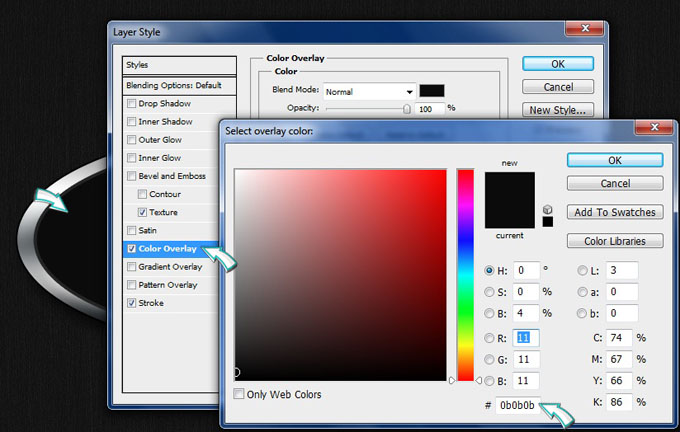Viewport: 680px width, 432px height.
Task: Toggle the Only Web Colors checkbox
Action: (x=238, y=394)
